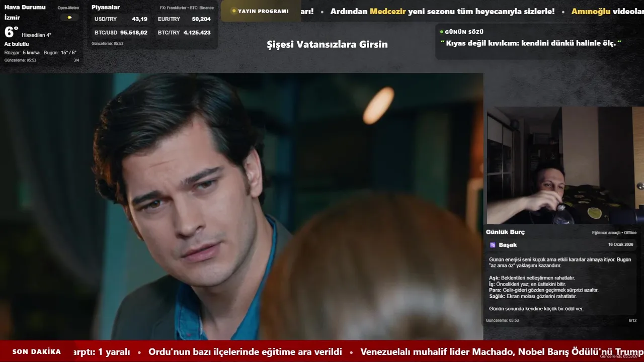Image resolution: width=644 pixels, height=362 pixels.
Task: Click the Günün sonunda kendine küçük bir ödül ver line
Action: click(536, 309)
